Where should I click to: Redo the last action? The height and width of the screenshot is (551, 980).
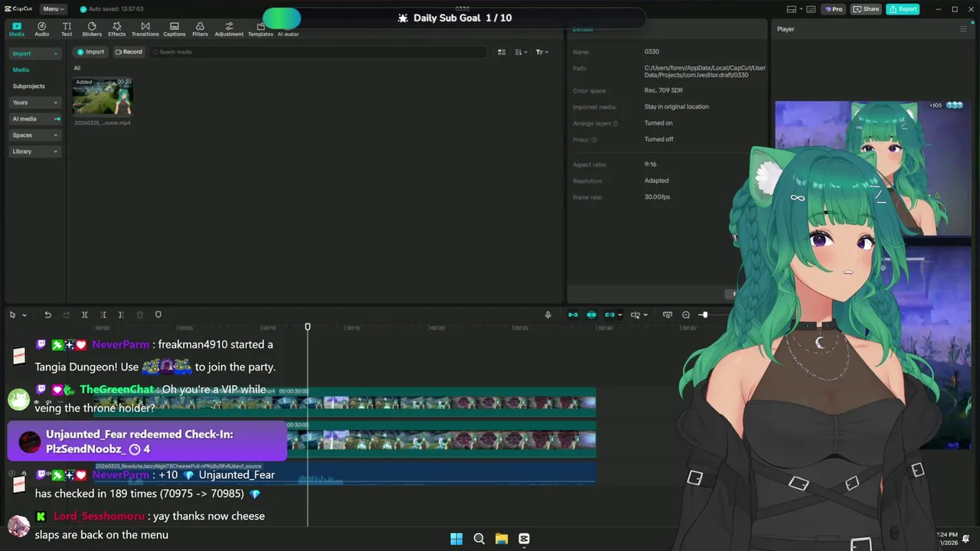[66, 315]
